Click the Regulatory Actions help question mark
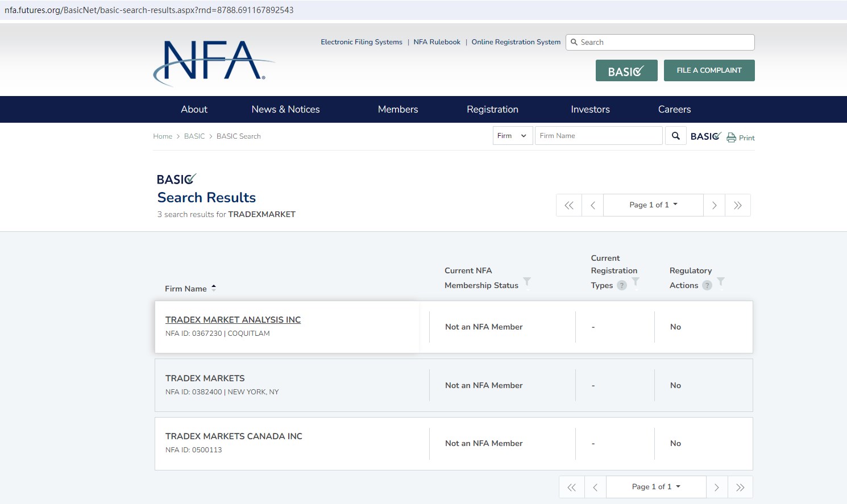Viewport: 847px width, 504px height. [707, 285]
